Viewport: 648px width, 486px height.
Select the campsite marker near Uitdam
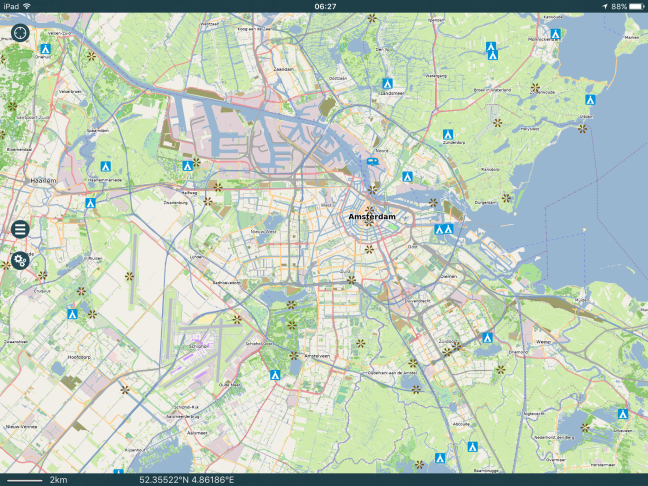[589, 99]
